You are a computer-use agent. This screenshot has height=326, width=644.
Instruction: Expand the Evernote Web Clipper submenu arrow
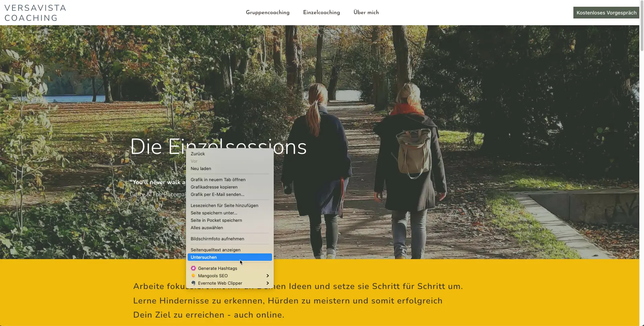coord(268,283)
